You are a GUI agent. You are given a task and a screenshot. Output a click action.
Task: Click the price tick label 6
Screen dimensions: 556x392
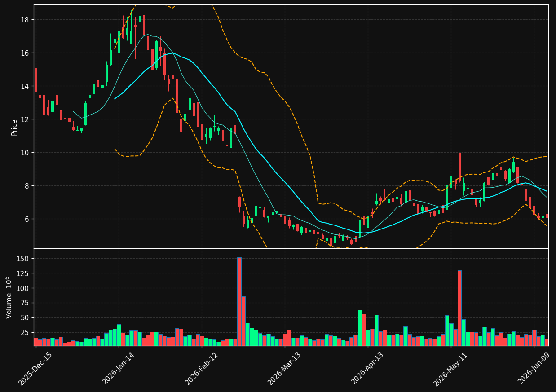(27, 219)
